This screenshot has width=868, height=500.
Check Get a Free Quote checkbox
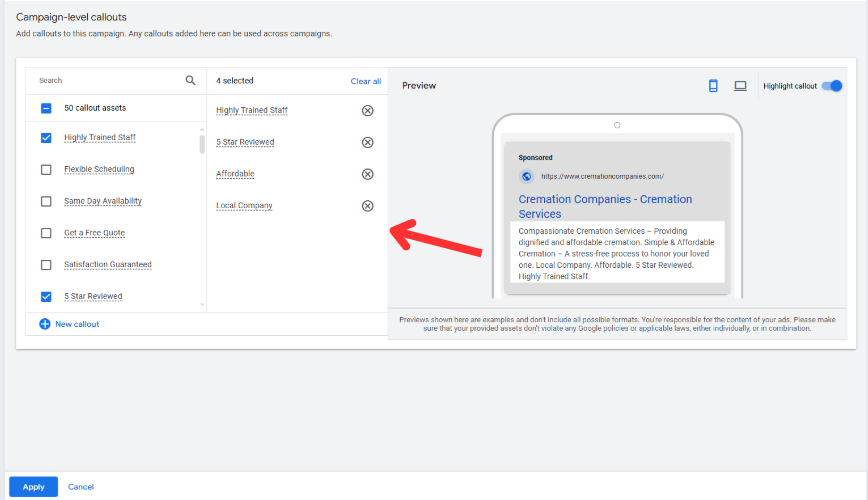click(x=46, y=233)
